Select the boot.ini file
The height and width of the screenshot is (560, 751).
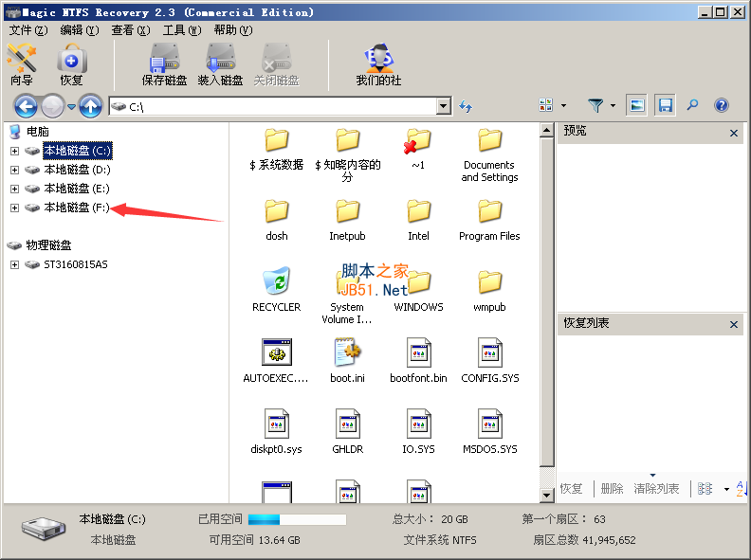(347, 360)
